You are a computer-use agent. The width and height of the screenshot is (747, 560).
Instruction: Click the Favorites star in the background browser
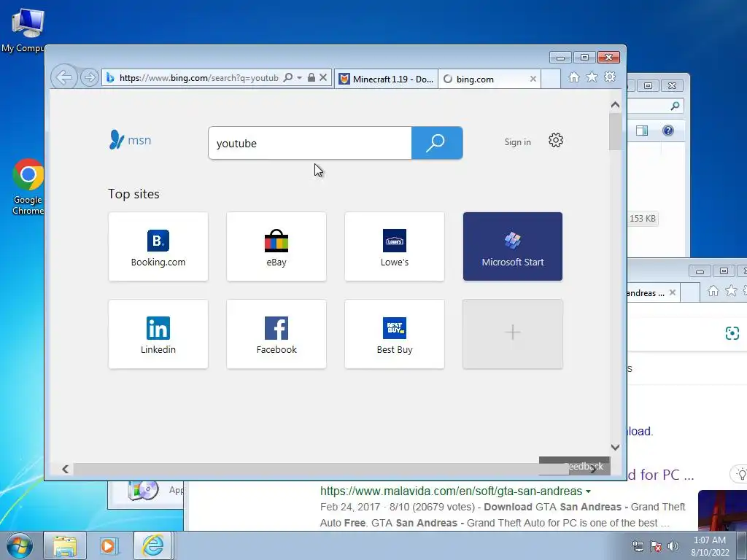[x=731, y=290]
